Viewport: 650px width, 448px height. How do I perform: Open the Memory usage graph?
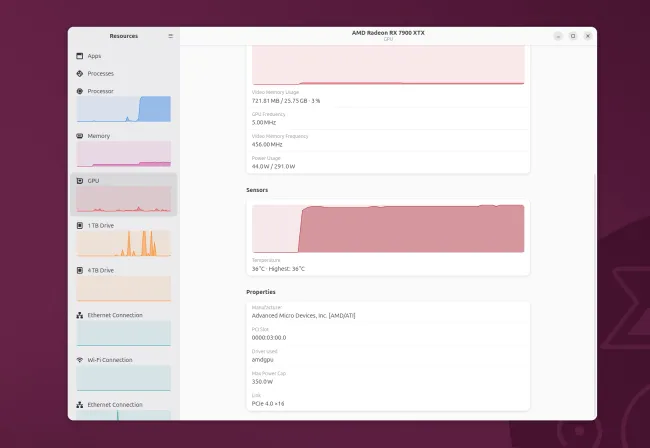(124, 154)
